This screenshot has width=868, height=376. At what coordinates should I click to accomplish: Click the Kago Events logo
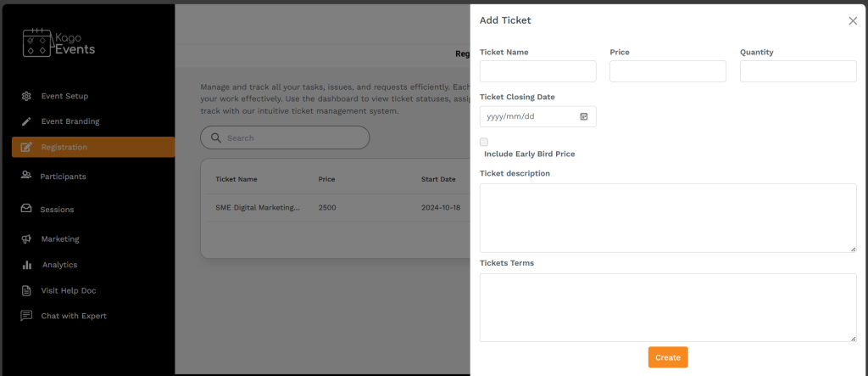pos(58,42)
